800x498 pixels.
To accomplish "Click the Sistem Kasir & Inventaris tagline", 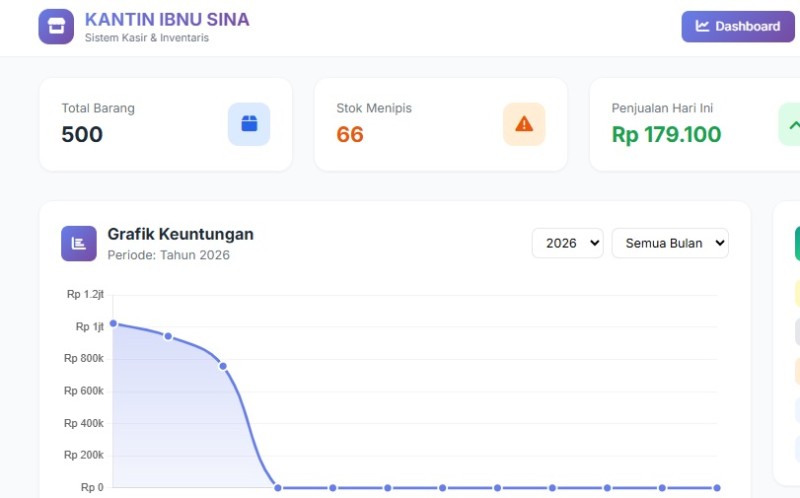I will [x=147, y=38].
